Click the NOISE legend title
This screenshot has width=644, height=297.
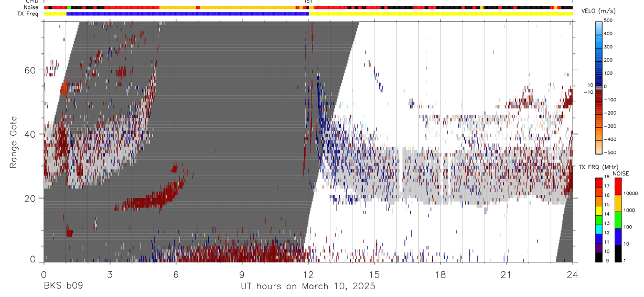pyautogui.click(x=621, y=174)
